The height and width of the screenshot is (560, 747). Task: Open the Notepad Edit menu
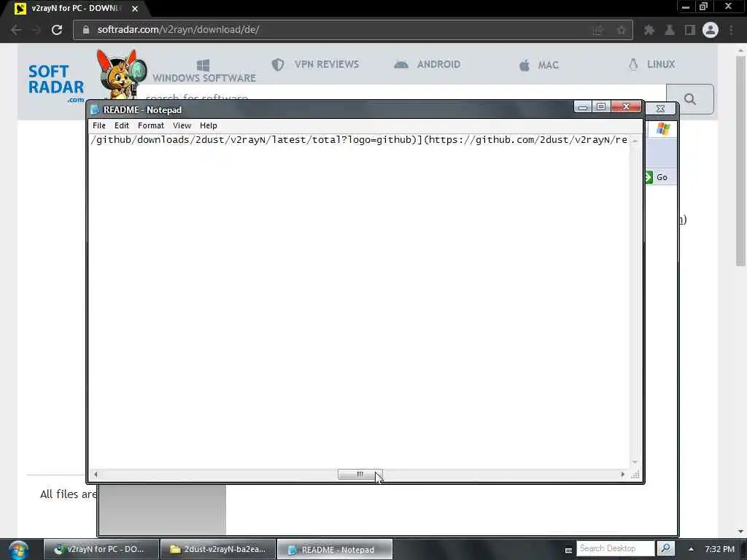[122, 125]
